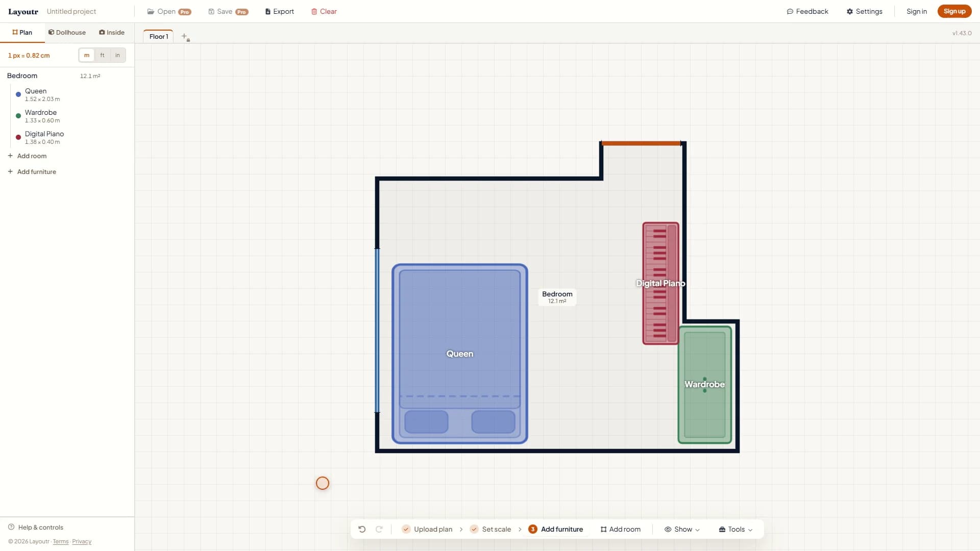The height and width of the screenshot is (551, 980).
Task: Click the eye icon beside Show
Action: pos(668,529)
